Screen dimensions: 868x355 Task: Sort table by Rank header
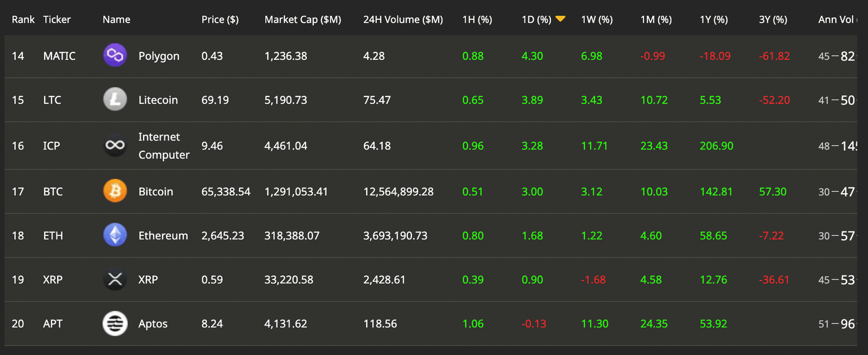point(23,20)
